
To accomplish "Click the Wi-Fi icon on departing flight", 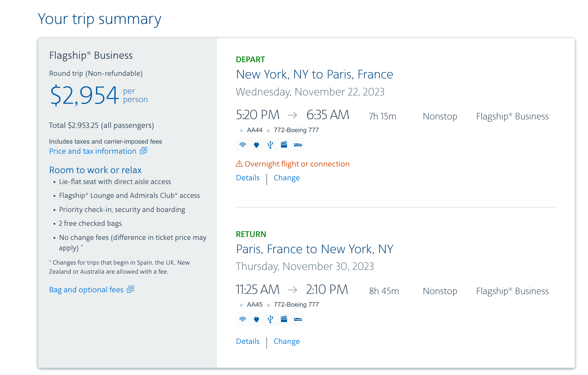I will (243, 145).
